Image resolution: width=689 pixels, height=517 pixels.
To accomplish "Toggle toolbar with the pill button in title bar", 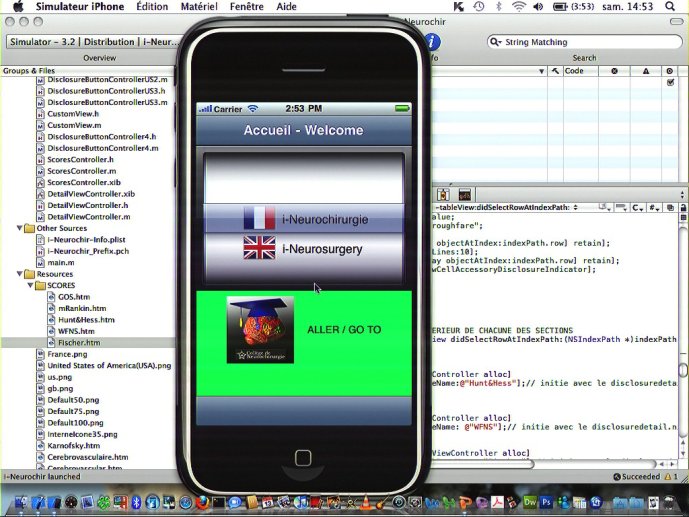I will (676, 21).
